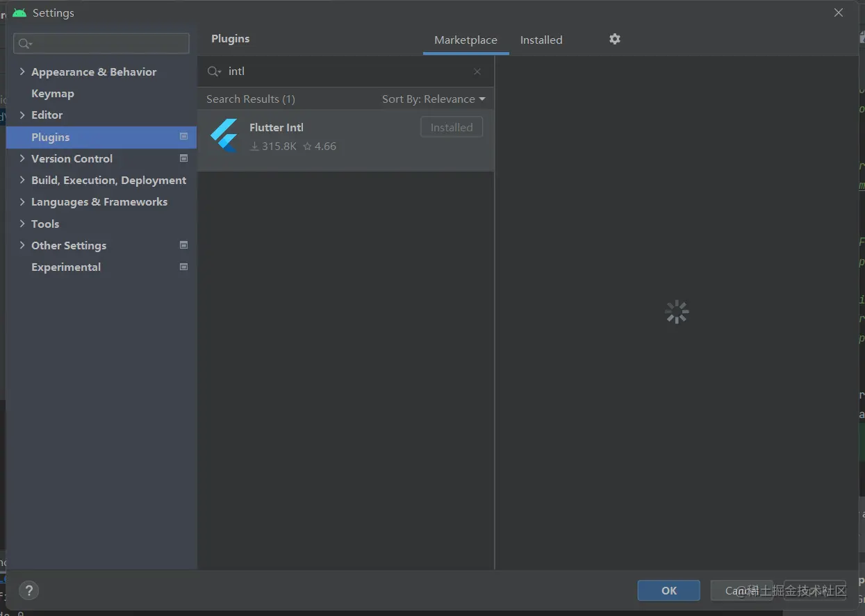Image resolution: width=865 pixels, height=616 pixels.
Task: Open Languages & Frameworks settings page
Action: click(99, 201)
